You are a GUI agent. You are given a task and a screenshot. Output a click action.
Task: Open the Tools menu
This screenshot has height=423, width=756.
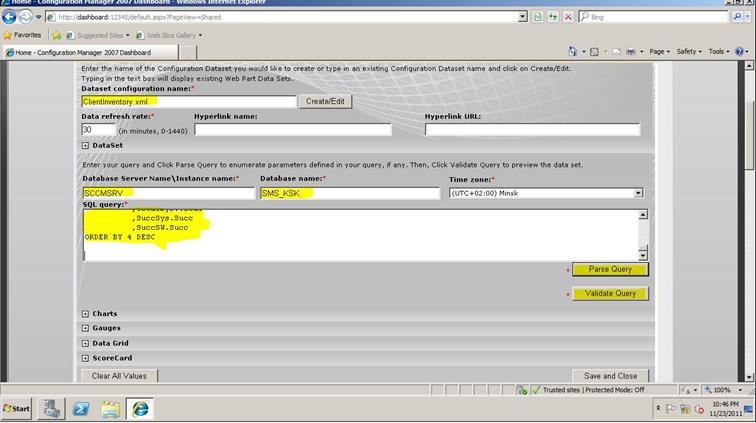(718, 51)
